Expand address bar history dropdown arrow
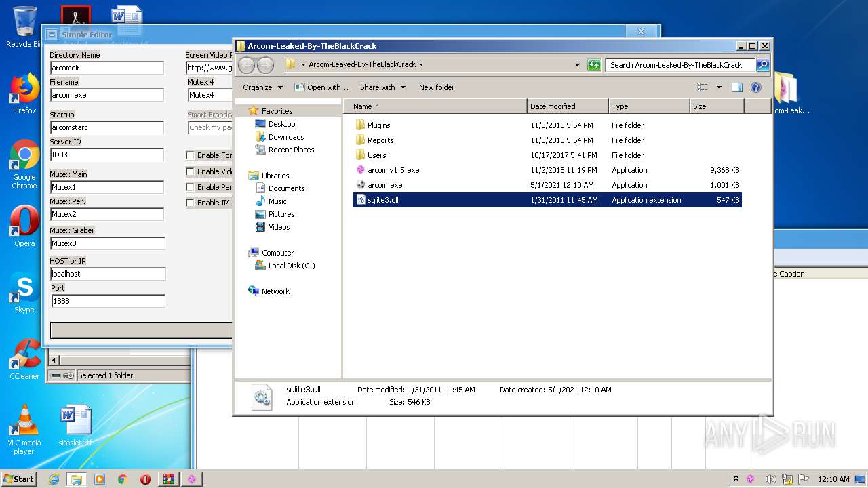This screenshot has height=488, width=868. point(577,65)
